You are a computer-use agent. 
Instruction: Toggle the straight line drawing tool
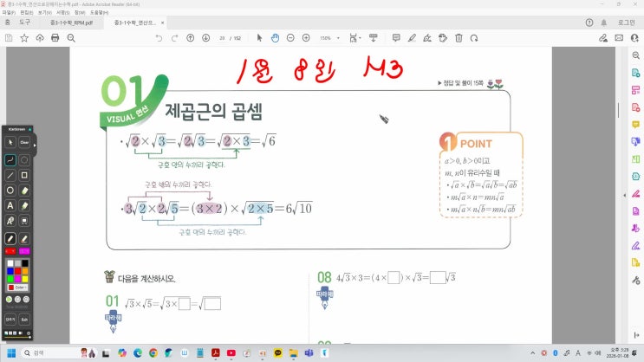[10, 175]
